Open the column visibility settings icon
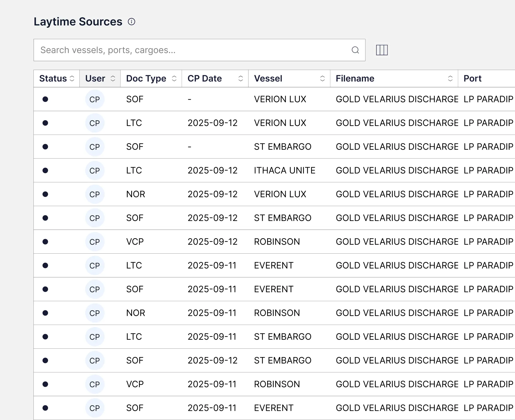 click(382, 50)
